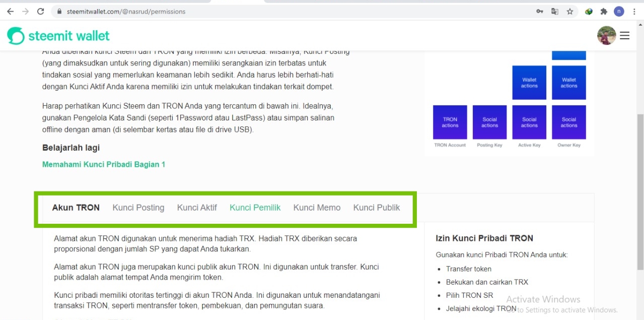Switch to the Kunci Memo tab
The width and height of the screenshot is (644, 320).
point(317,208)
